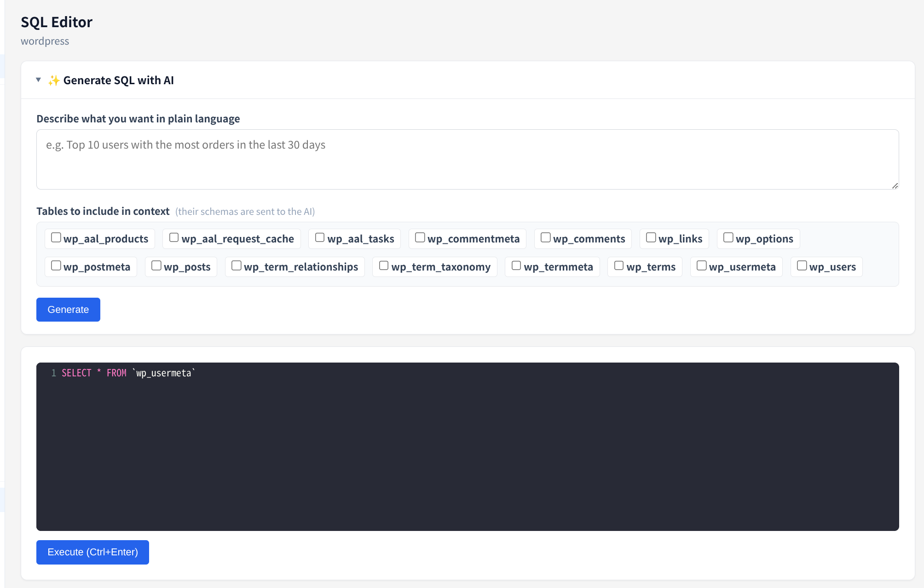Check the wp_links table checkbox
The width and height of the screenshot is (924, 588).
(650, 237)
